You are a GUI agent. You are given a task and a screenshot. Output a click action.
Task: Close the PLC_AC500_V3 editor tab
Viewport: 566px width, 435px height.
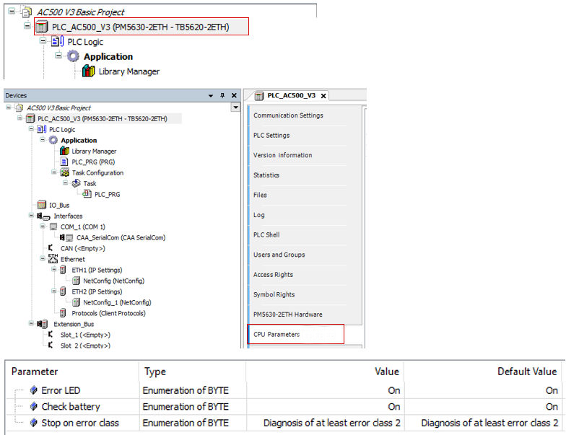[323, 96]
